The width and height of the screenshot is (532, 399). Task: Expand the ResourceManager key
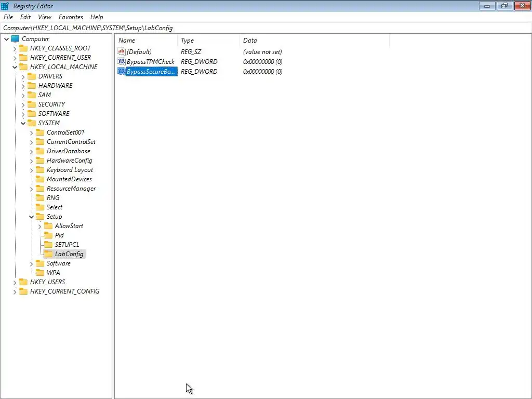(x=31, y=189)
